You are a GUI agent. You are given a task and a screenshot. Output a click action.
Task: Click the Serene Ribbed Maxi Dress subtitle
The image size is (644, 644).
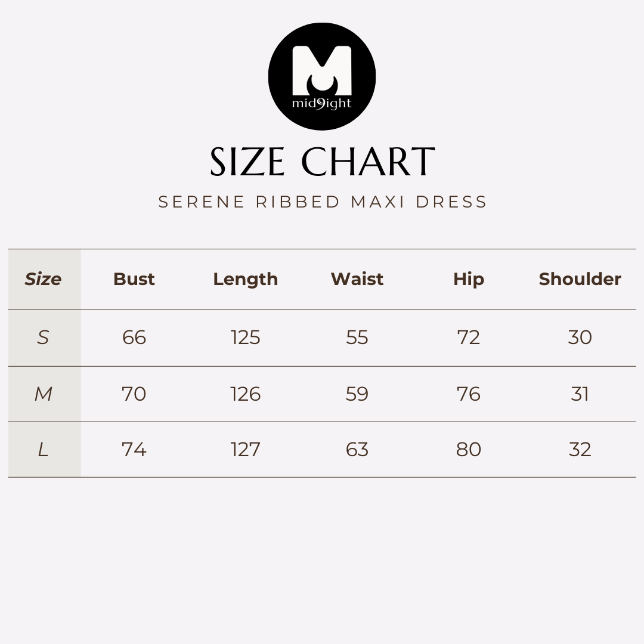pyautogui.click(x=323, y=202)
